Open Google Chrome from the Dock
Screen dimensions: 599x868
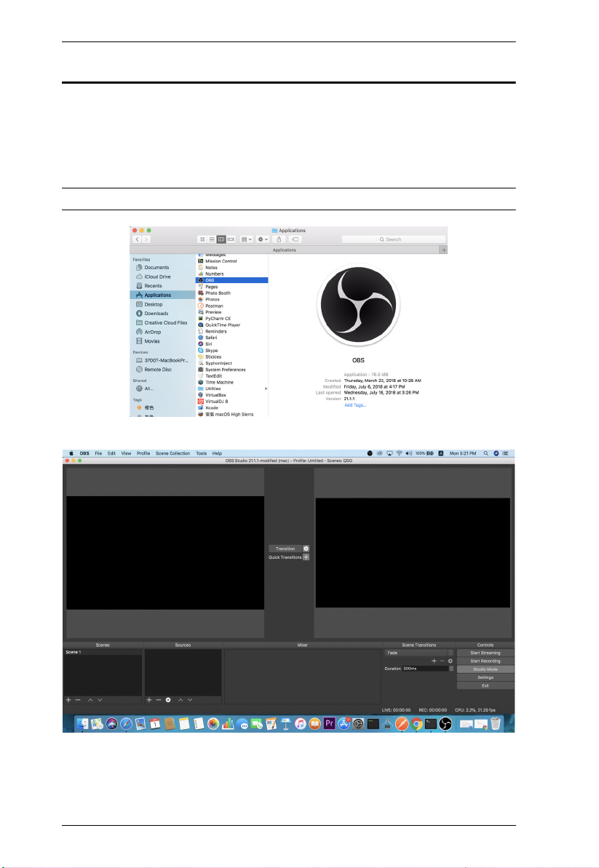[416, 723]
